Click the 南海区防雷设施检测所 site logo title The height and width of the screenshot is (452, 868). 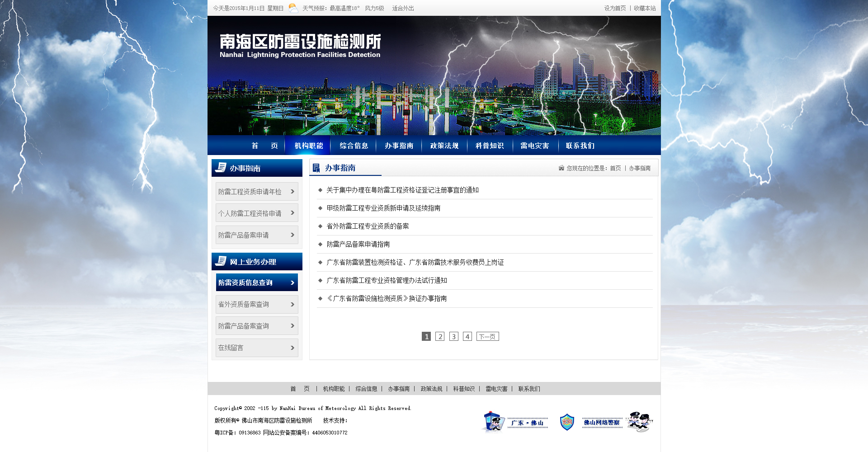tap(300, 42)
